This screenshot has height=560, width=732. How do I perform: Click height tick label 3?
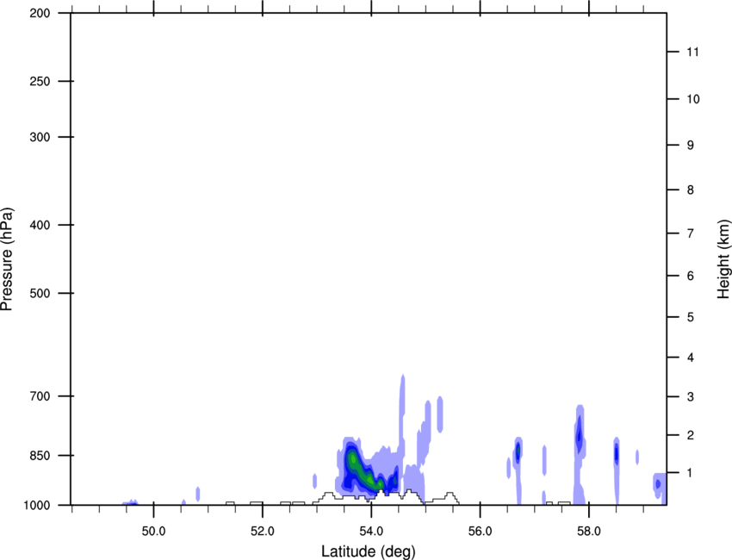tap(691, 397)
